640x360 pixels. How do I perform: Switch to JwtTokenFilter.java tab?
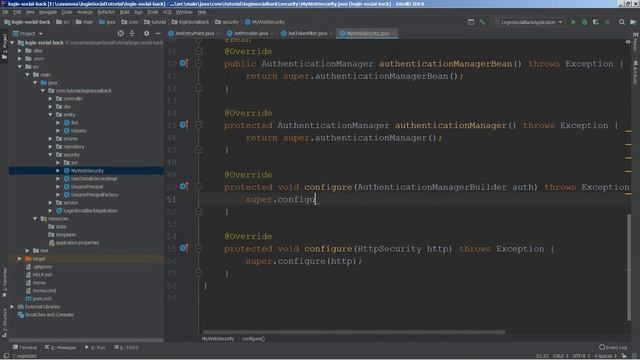(307, 33)
